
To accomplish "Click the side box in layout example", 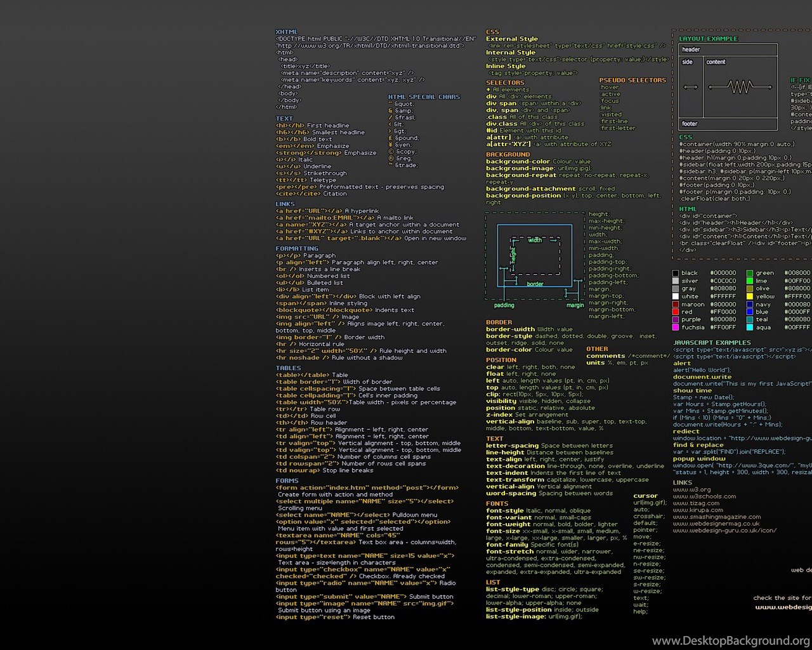I will tap(691, 88).
